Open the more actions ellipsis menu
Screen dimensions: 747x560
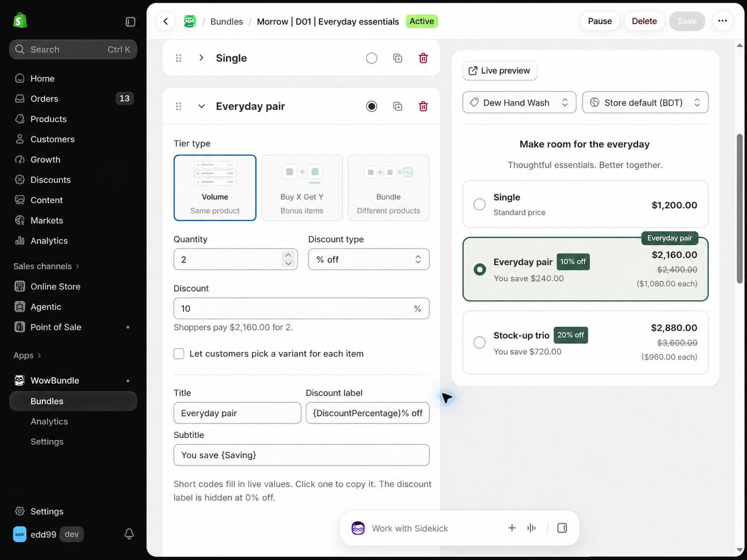[x=722, y=21]
